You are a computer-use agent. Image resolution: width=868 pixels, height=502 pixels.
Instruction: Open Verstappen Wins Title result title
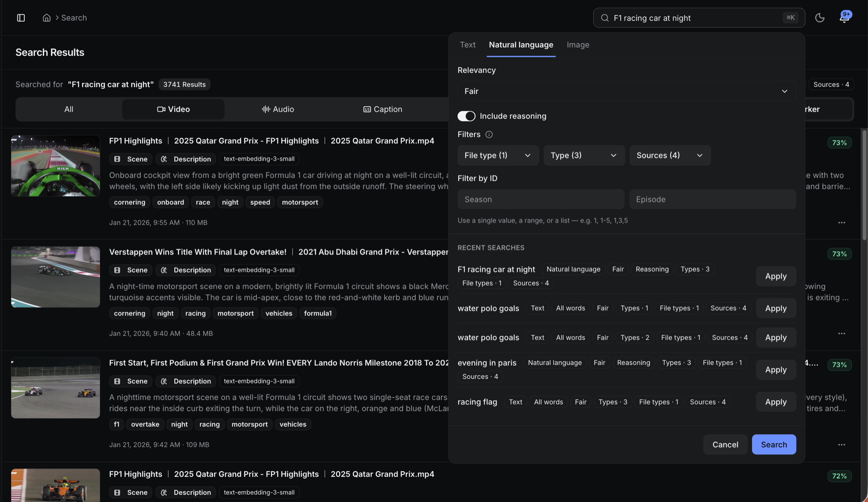pos(197,252)
